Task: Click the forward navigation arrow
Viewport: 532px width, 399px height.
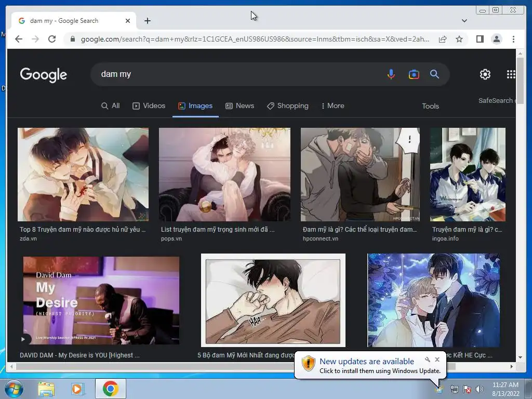Action: tap(35, 39)
